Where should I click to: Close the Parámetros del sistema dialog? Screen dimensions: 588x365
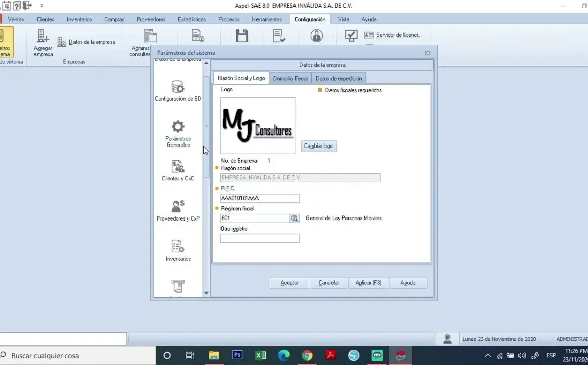point(427,53)
